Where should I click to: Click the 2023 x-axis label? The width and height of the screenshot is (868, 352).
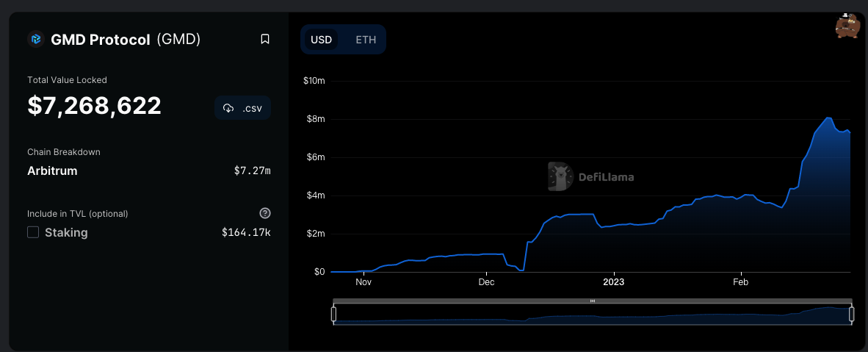(x=613, y=282)
